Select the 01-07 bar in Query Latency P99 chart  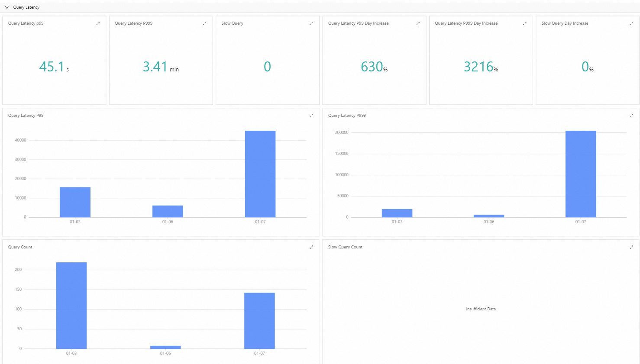[x=260, y=174]
